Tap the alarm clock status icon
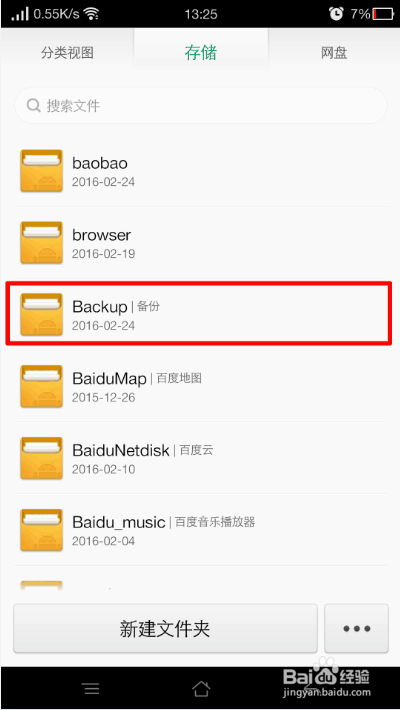 tap(336, 14)
